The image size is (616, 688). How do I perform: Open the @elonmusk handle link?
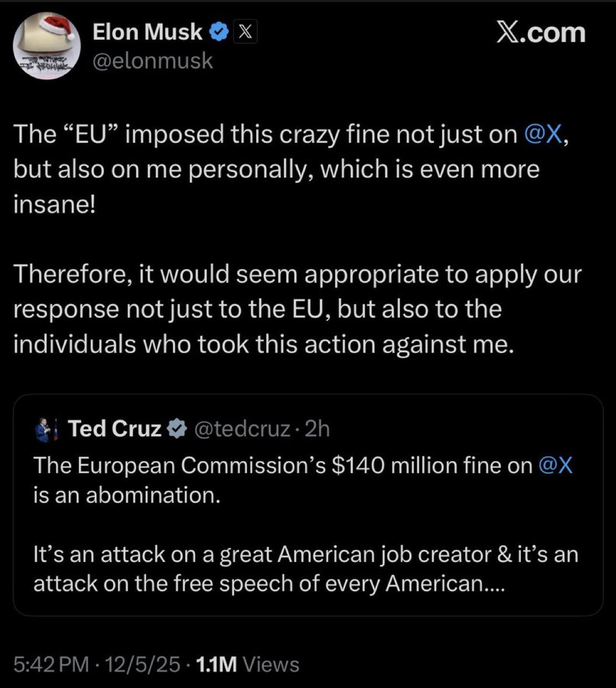pos(153,61)
